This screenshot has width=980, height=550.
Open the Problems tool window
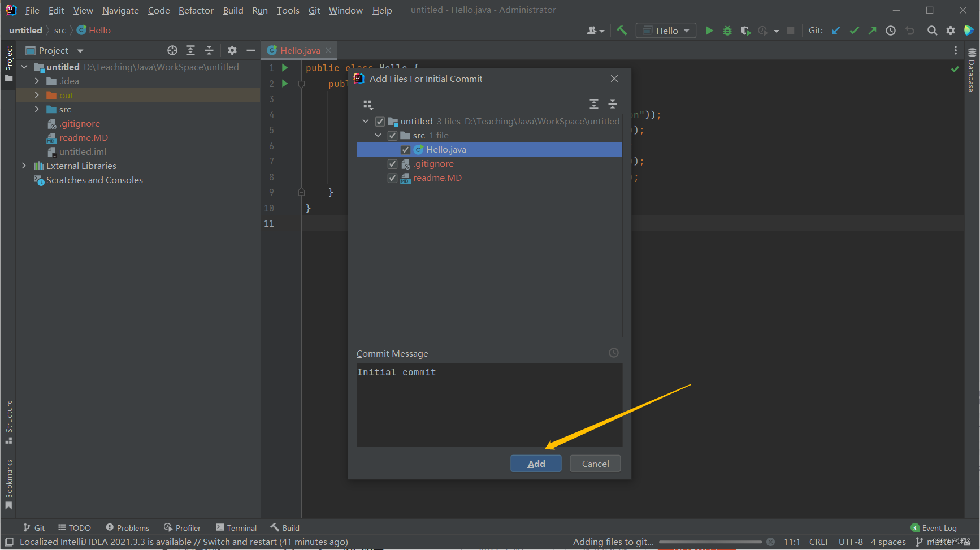(x=128, y=528)
